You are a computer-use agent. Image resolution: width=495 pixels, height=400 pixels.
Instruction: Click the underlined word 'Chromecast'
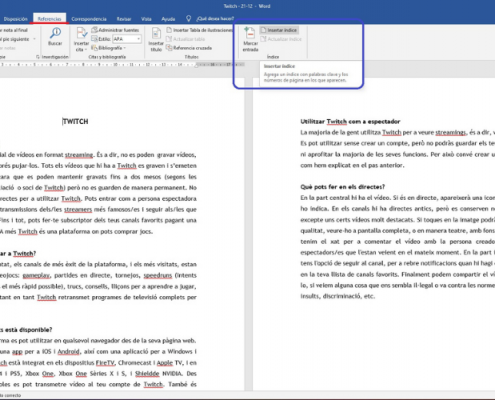[x=136, y=363]
